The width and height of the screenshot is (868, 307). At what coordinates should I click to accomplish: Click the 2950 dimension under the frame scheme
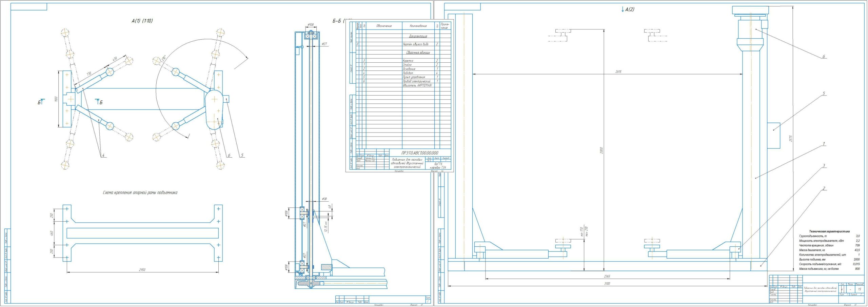[x=142, y=270]
